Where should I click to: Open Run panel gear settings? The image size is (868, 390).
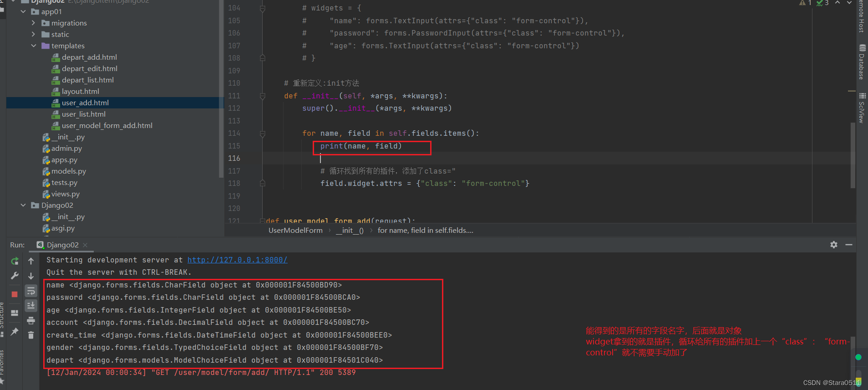834,245
